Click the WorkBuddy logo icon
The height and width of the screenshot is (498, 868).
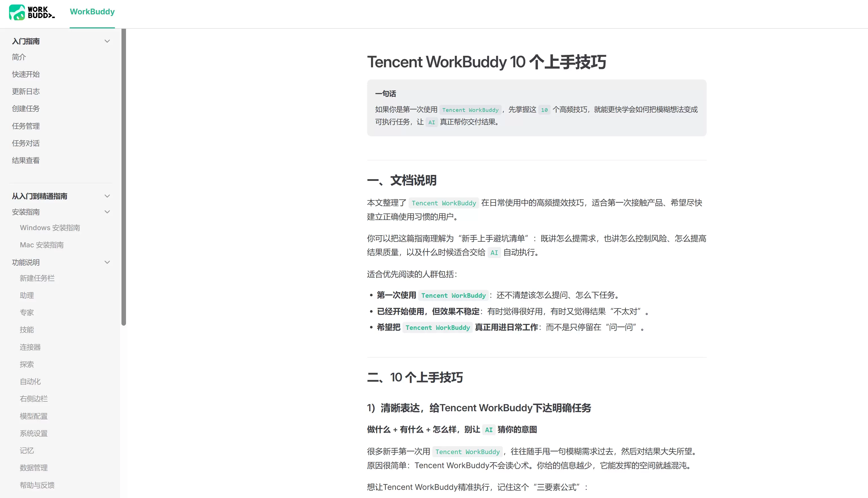click(32, 12)
